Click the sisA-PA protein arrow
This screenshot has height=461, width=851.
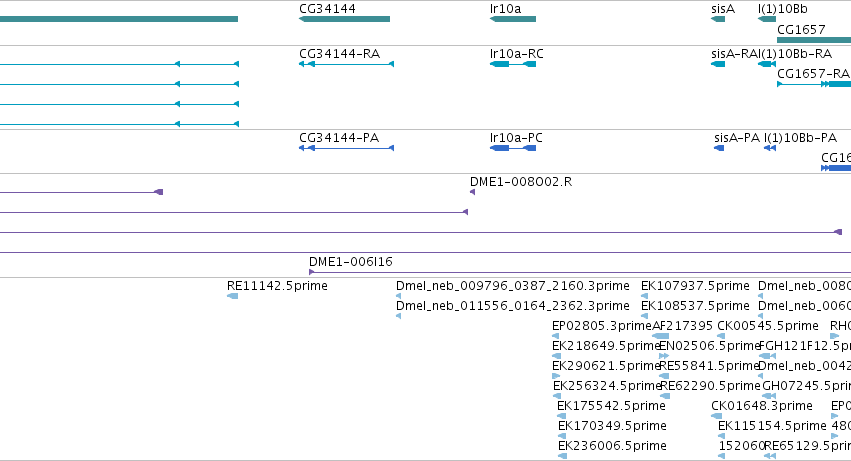click(719, 148)
